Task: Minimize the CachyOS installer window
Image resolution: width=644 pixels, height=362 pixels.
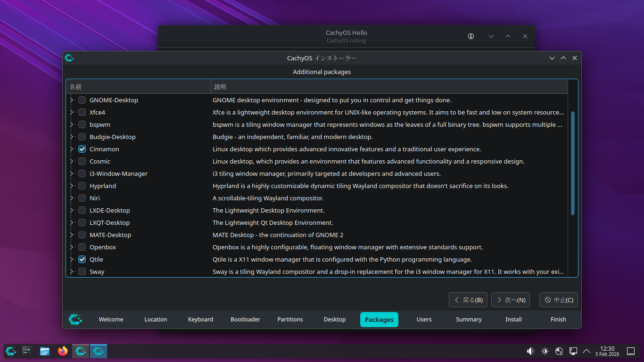Action: tap(552, 58)
